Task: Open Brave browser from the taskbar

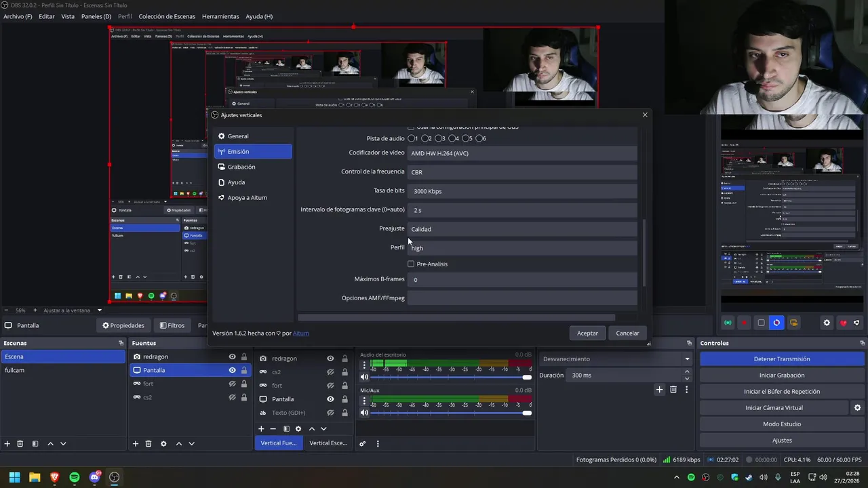Action: click(54, 477)
